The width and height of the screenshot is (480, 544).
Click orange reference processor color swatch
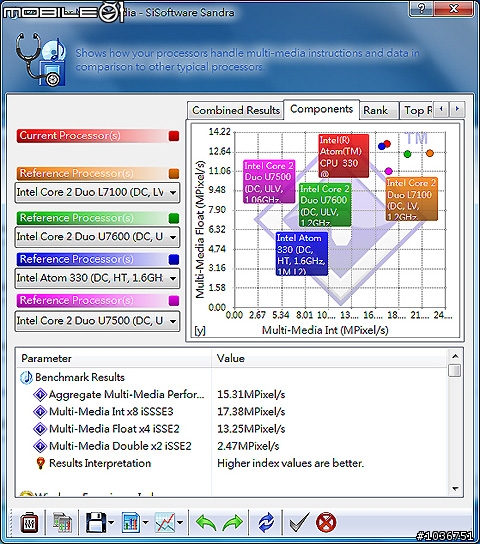(x=174, y=173)
